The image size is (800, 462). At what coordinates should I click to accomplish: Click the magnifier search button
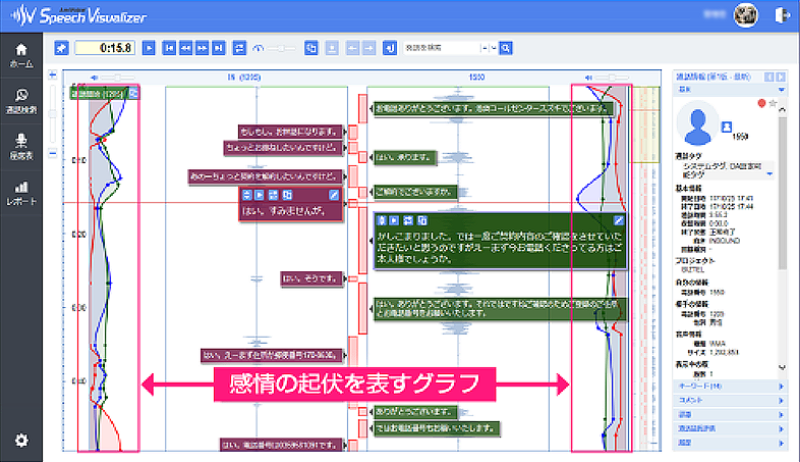[506, 47]
